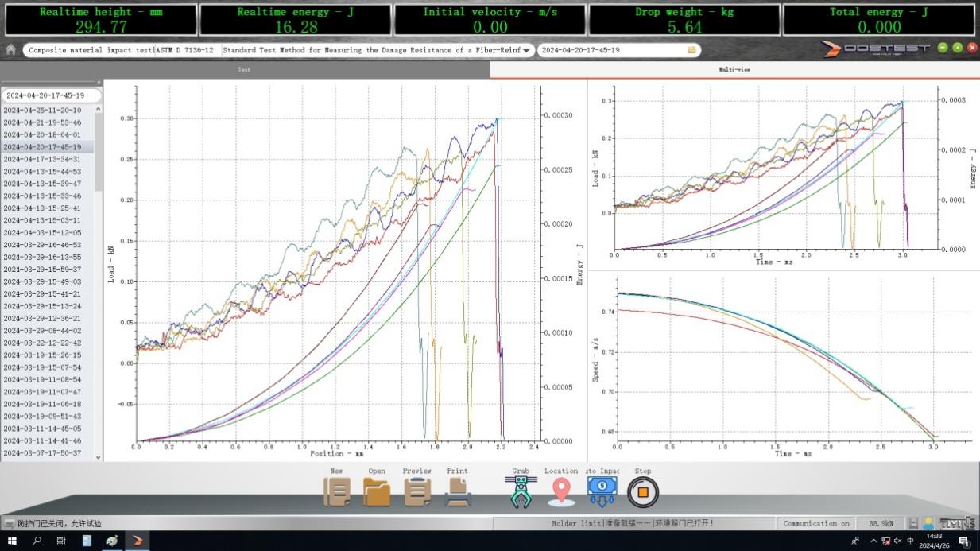Viewport: 980px width, 551px height.
Task: Click the Print icon
Action: click(x=458, y=492)
